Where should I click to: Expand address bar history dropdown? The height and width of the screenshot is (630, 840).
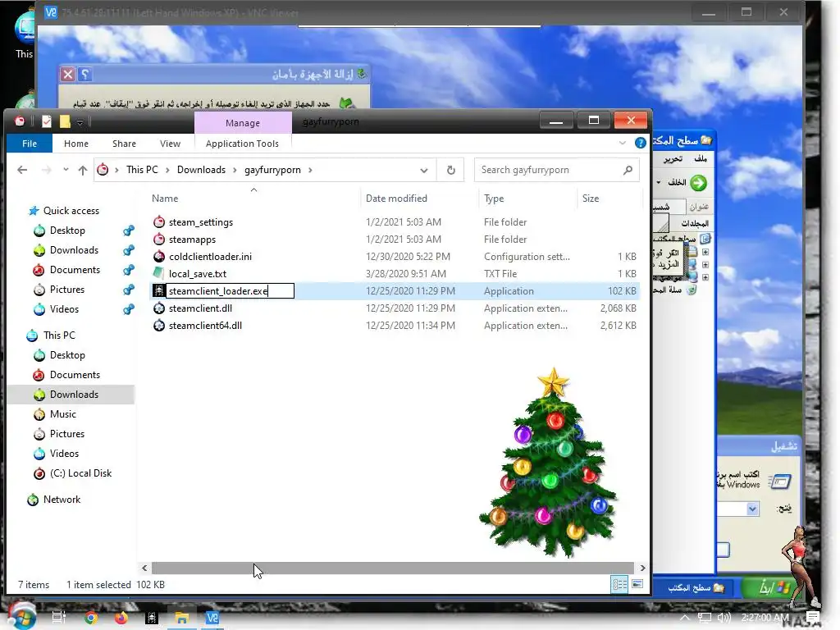[424, 171]
